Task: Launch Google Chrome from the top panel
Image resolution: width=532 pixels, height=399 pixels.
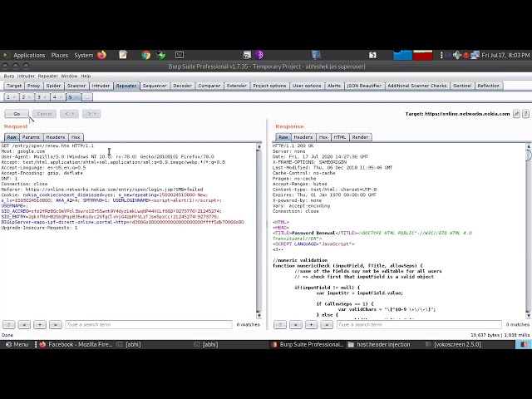Action: tap(146, 55)
